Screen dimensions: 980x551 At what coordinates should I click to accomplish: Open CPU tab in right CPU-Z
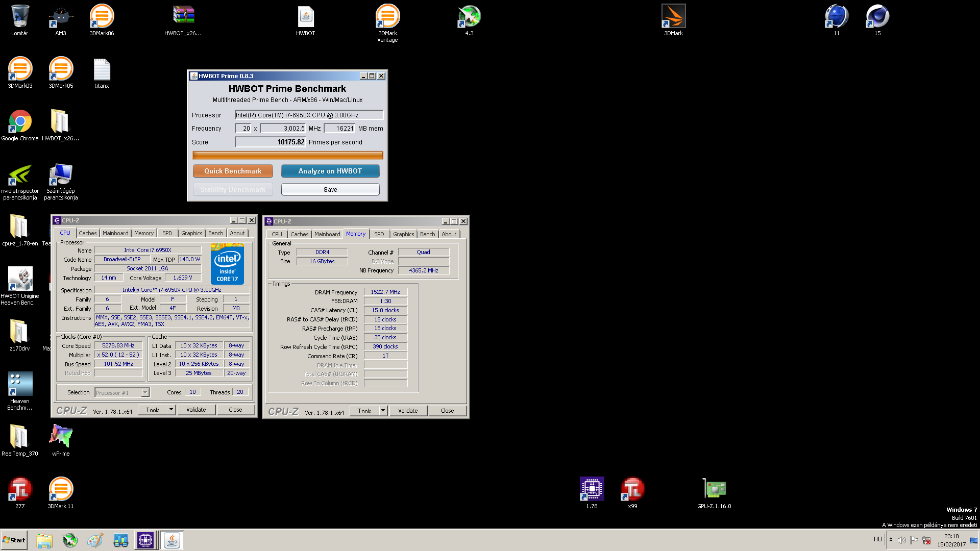click(277, 234)
